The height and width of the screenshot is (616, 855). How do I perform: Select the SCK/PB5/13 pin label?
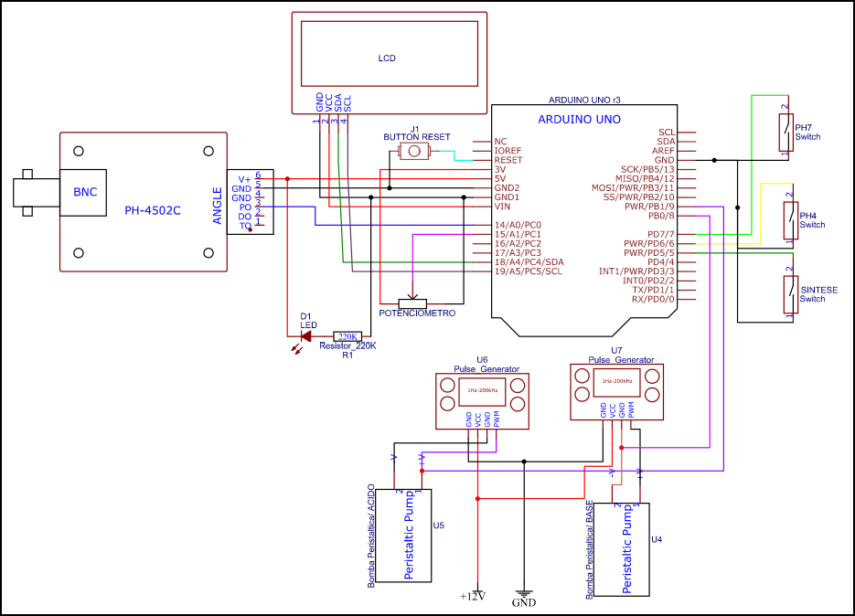pyautogui.click(x=647, y=169)
